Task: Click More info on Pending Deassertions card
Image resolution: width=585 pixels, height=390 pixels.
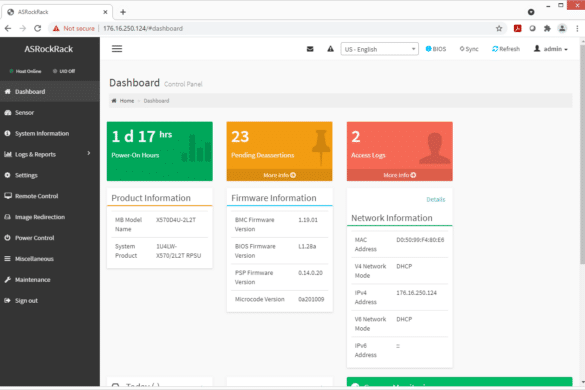Action: coord(279,175)
